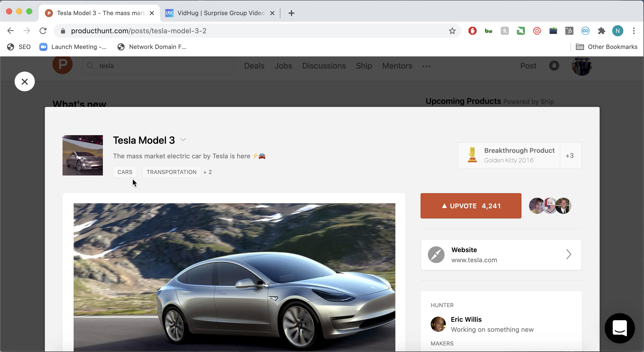The height and width of the screenshot is (352, 644).
Task: Go forward to the next page
Action: [26, 31]
